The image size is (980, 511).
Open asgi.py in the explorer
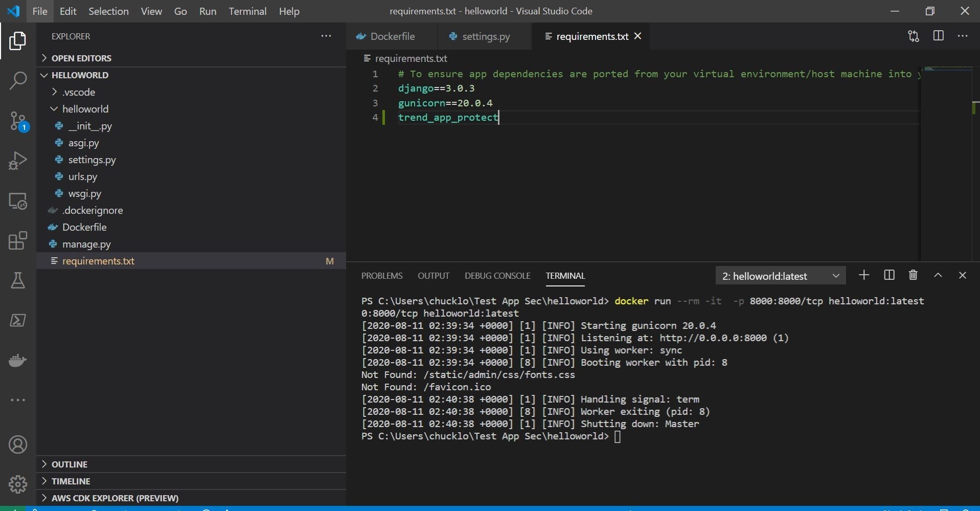coord(191,143)
